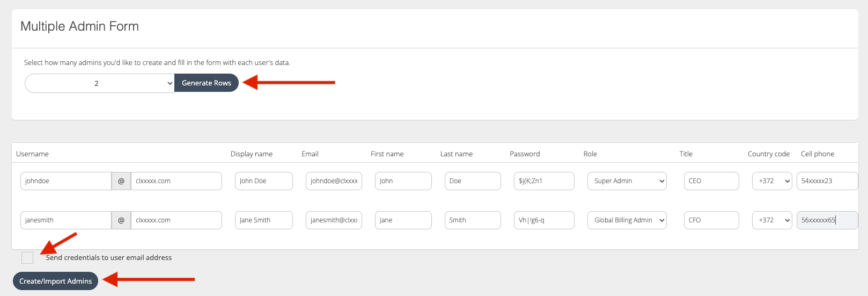
Task: Click the Generate Rows button
Action: pyautogui.click(x=206, y=83)
